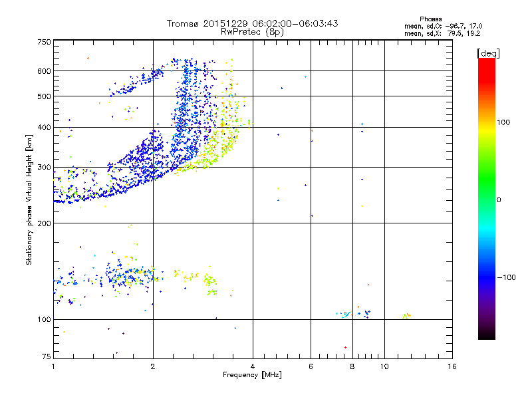Viewport: 532px width, 399px height.
Task: Click the "6" frequency tick label
Action: pos(311,366)
